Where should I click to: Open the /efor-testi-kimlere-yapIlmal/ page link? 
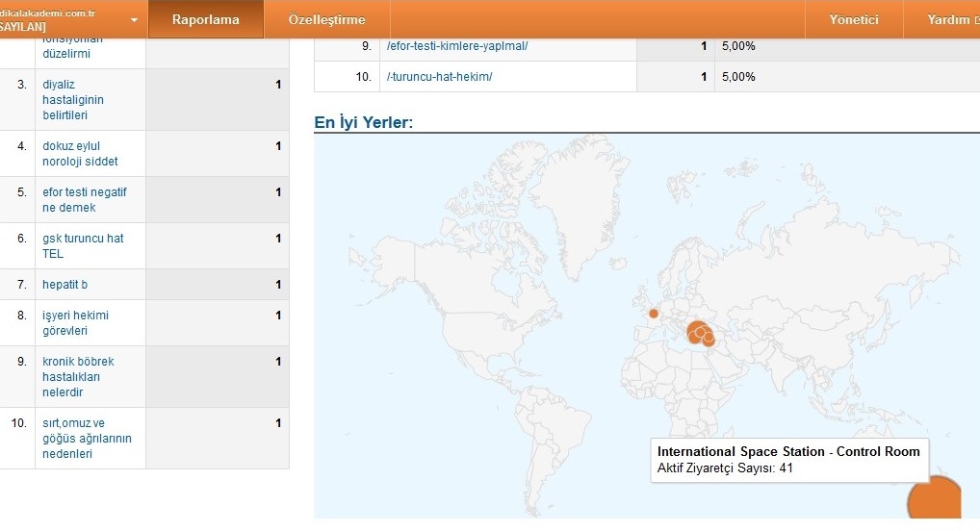pyautogui.click(x=456, y=45)
